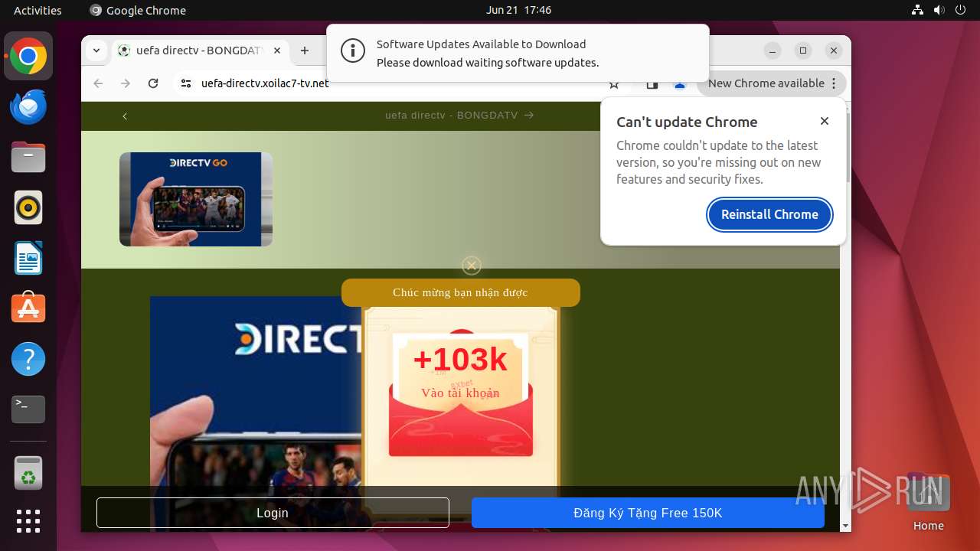Click the network status icon in top bar
Image resolution: width=980 pixels, height=551 pixels.
tap(917, 10)
